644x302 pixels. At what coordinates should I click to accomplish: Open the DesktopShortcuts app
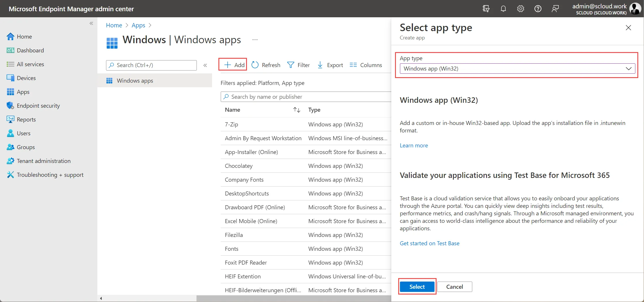coord(306,193)
